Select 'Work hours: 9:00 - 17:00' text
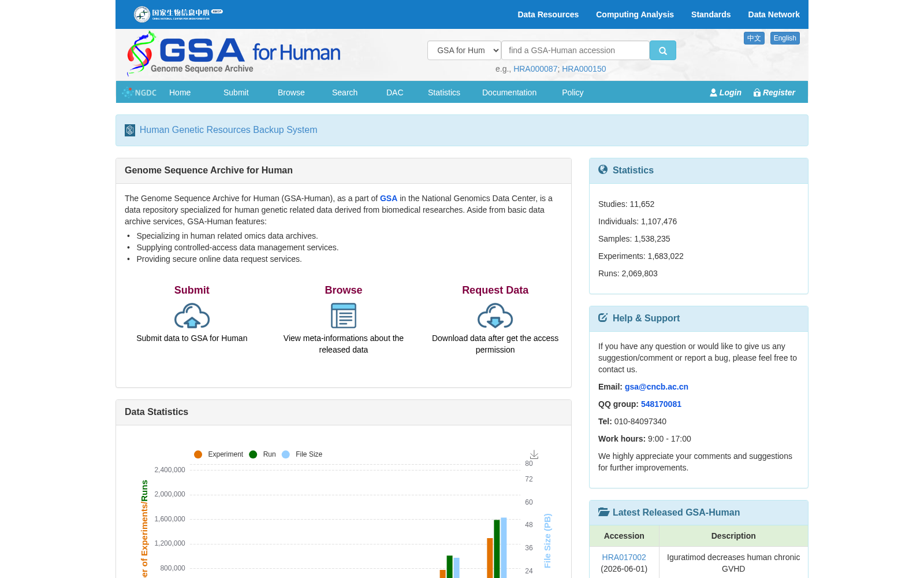 [x=644, y=439]
